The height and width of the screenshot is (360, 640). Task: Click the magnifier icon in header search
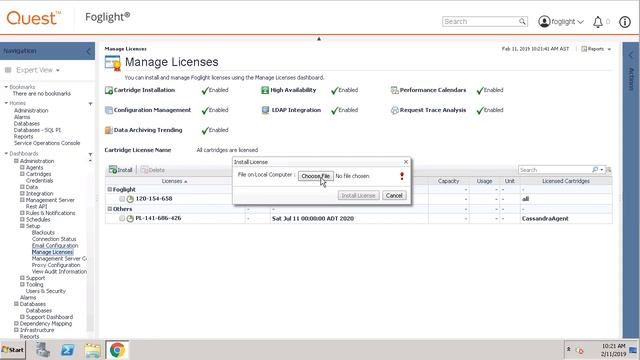pos(522,22)
